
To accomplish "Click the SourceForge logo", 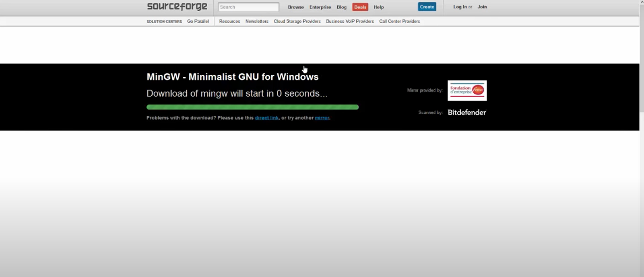I will click(177, 6).
